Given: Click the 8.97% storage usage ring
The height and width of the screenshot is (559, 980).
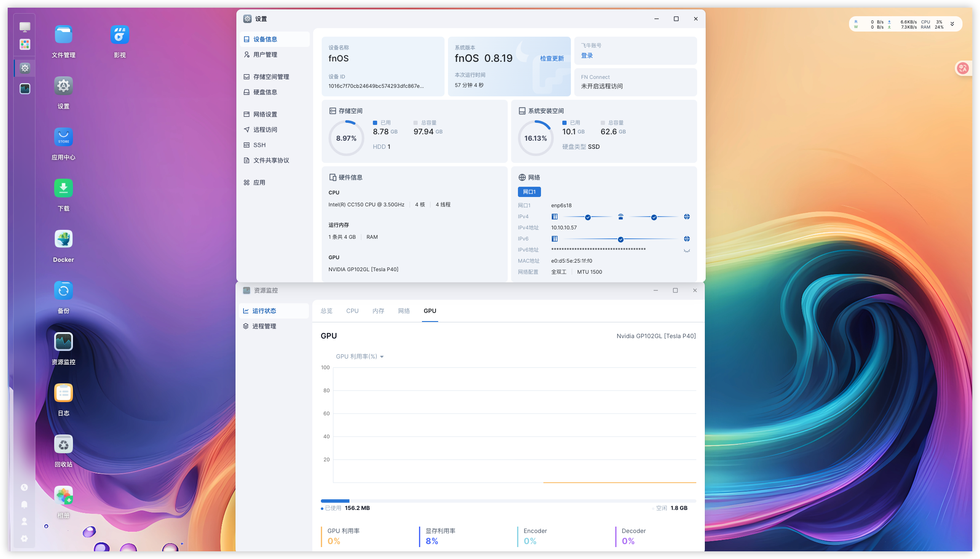Looking at the screenshot, I should click(346, 138).
